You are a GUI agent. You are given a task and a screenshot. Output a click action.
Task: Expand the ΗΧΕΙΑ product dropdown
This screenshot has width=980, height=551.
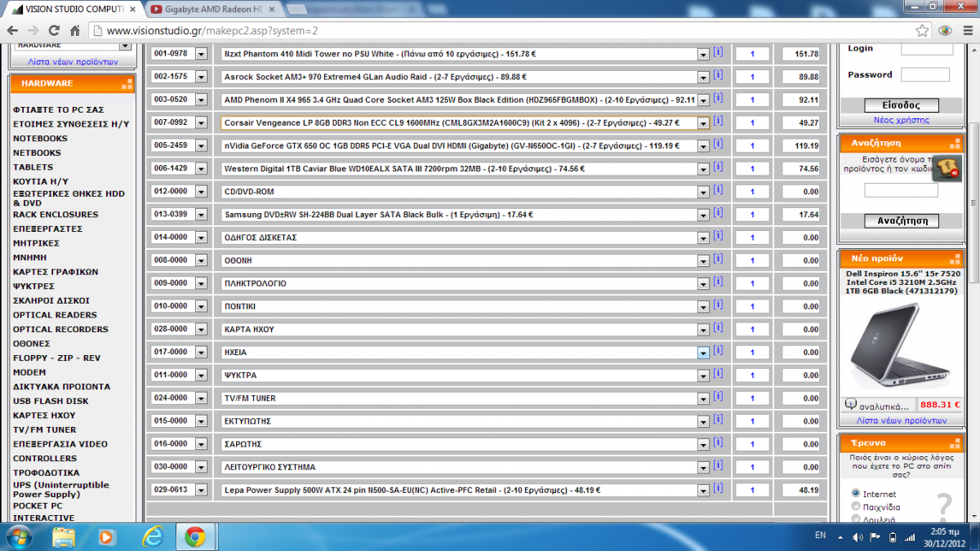click(703, 353)
